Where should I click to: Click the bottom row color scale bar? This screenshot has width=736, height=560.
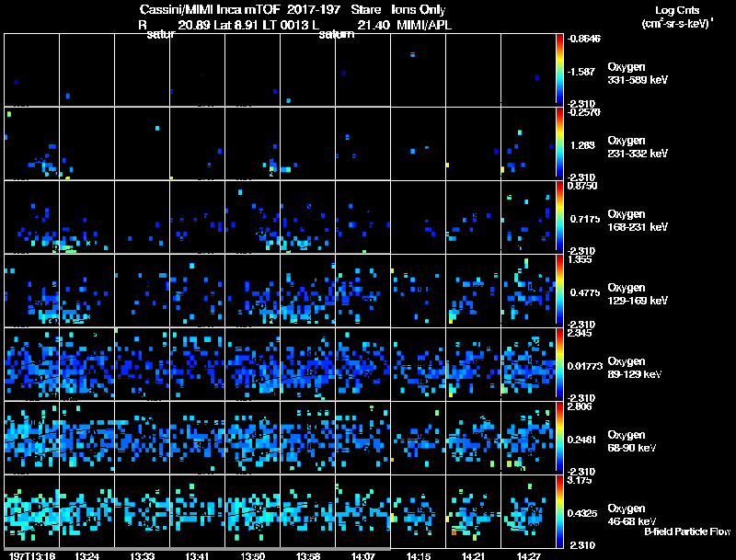pos(559,511)
